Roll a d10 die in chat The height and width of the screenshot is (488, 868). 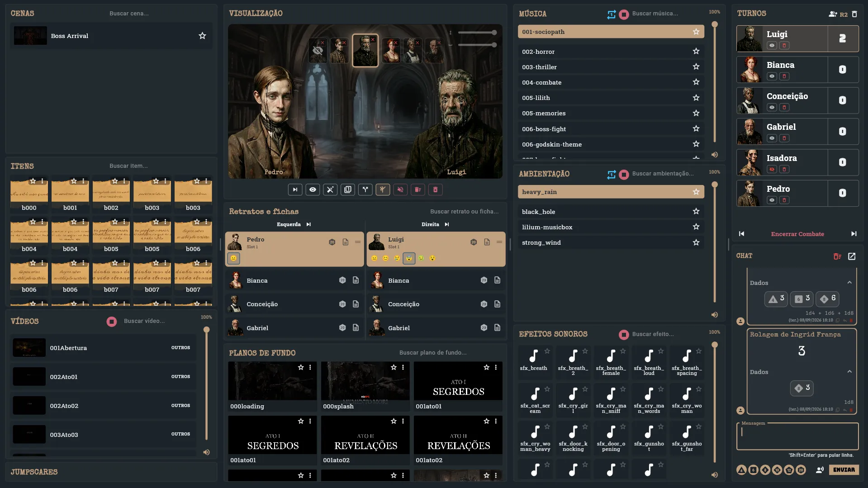tap(777, 470)
